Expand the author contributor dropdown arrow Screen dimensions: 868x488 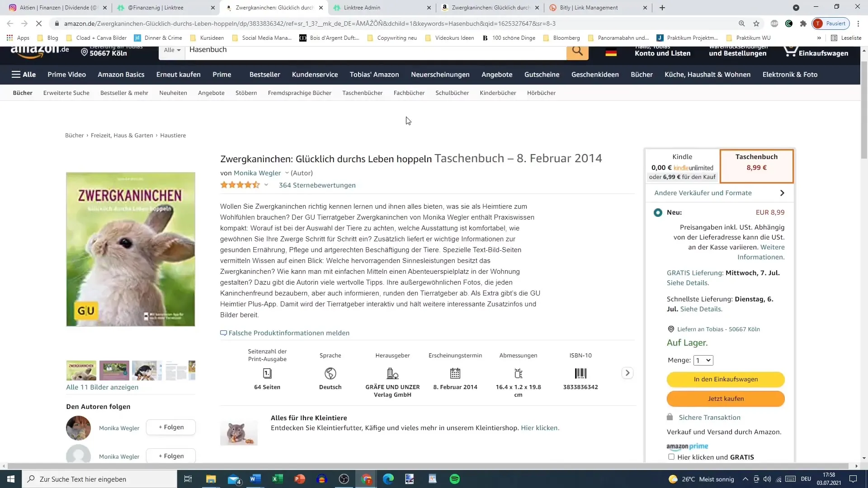coord(287,173)
